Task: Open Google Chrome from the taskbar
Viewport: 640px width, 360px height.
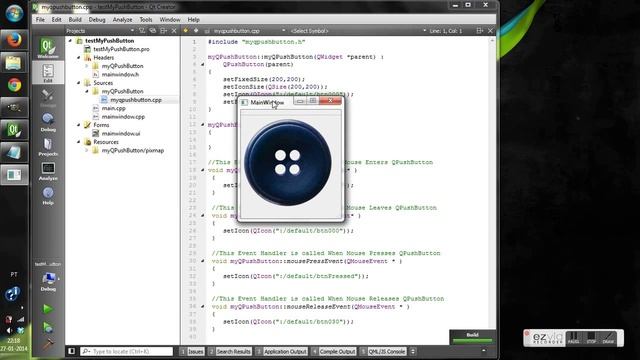Action: click(x=14, y=85)
